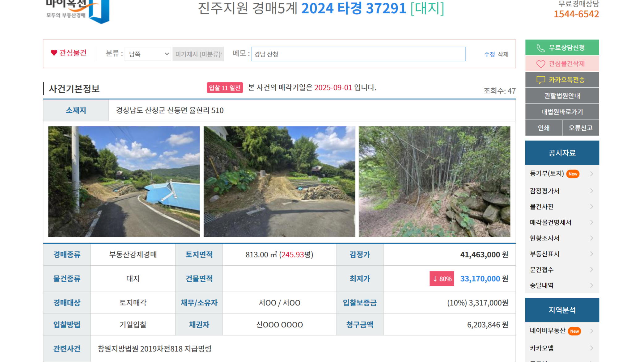Click the speech bubble icon on 카카오톡전송
644x362 pixels.
click(540, 80)
